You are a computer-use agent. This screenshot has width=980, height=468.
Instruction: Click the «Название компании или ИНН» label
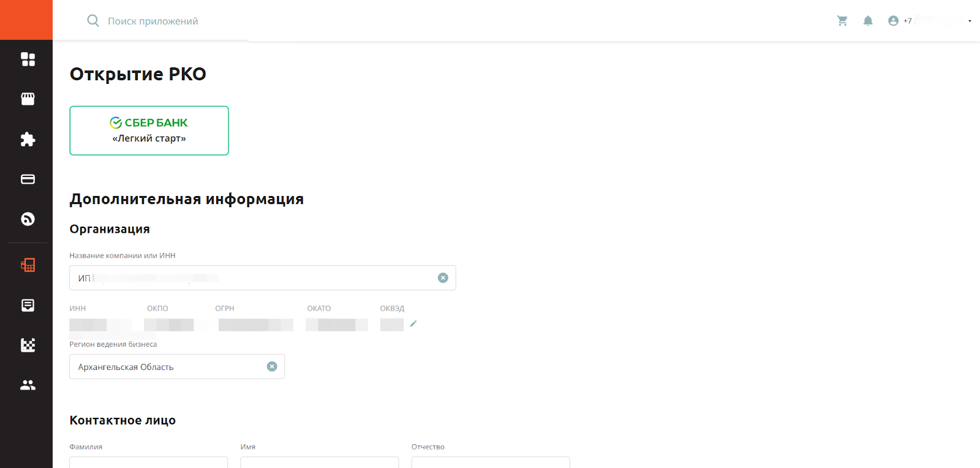123,255
